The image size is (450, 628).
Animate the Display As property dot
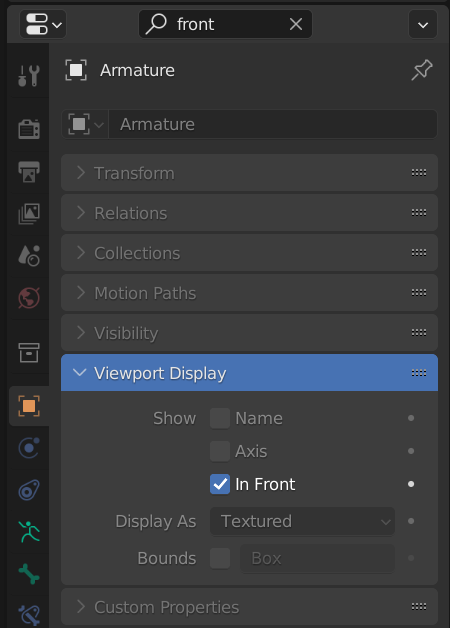pyautogui.click(x=411, y=521)
